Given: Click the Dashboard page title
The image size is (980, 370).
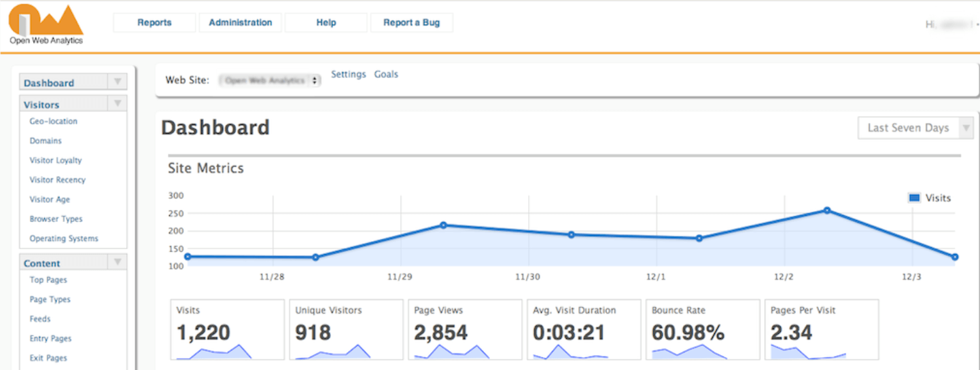Looking at the screenshot, I should [215, 128].
